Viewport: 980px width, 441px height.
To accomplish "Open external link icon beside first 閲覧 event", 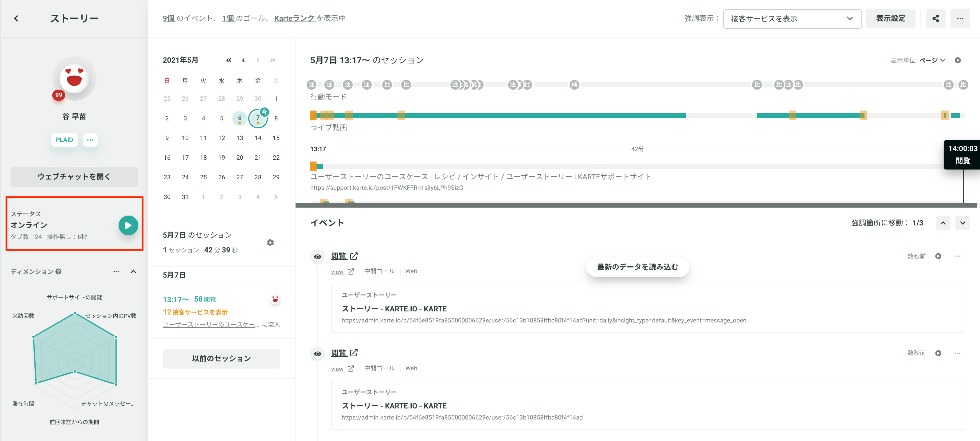I will (354, 256).
